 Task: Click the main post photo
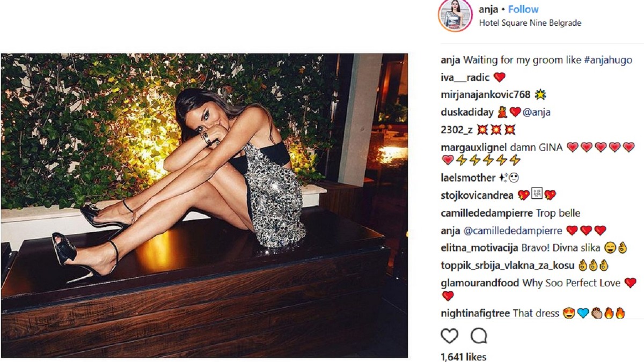pos(204,205)
